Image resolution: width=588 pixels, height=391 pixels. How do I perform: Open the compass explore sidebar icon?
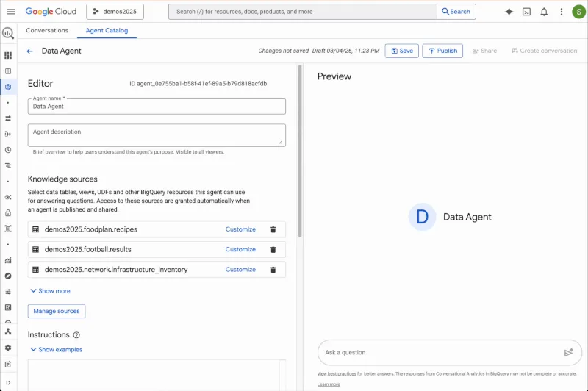8,276
